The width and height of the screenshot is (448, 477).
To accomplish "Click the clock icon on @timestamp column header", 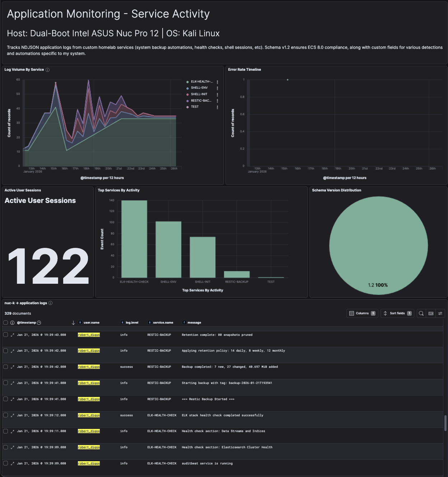I will coord(39,323).
